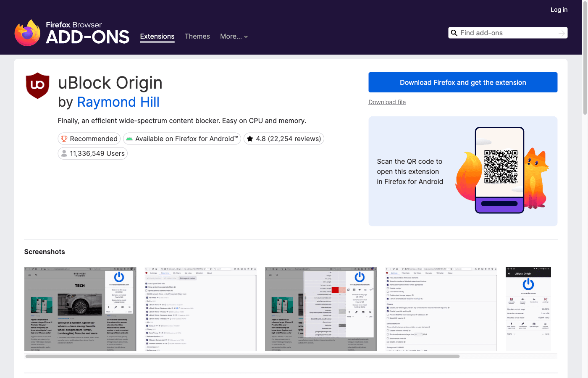Click the screenshots horizontal scrollbar

(242, 356)
